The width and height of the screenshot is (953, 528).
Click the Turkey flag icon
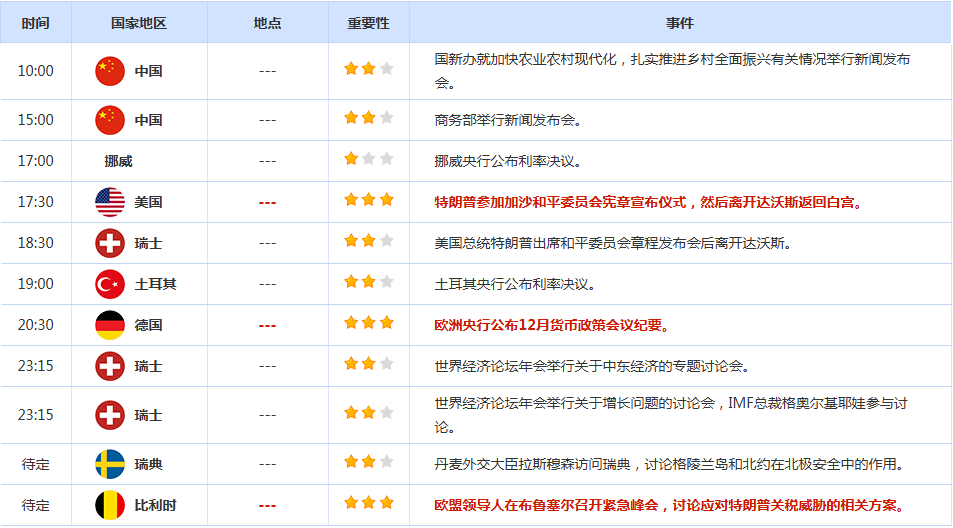pos(109,284)
